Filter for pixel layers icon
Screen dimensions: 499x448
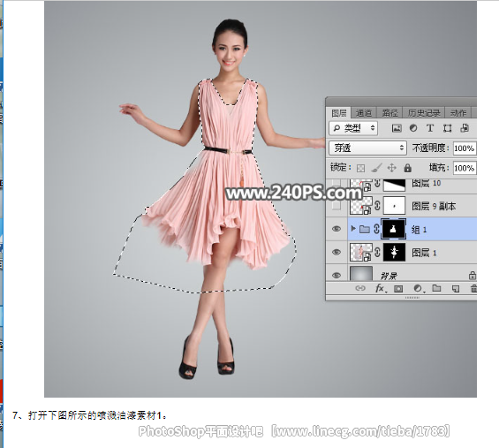pyautogui.click(x=397, y=128)
